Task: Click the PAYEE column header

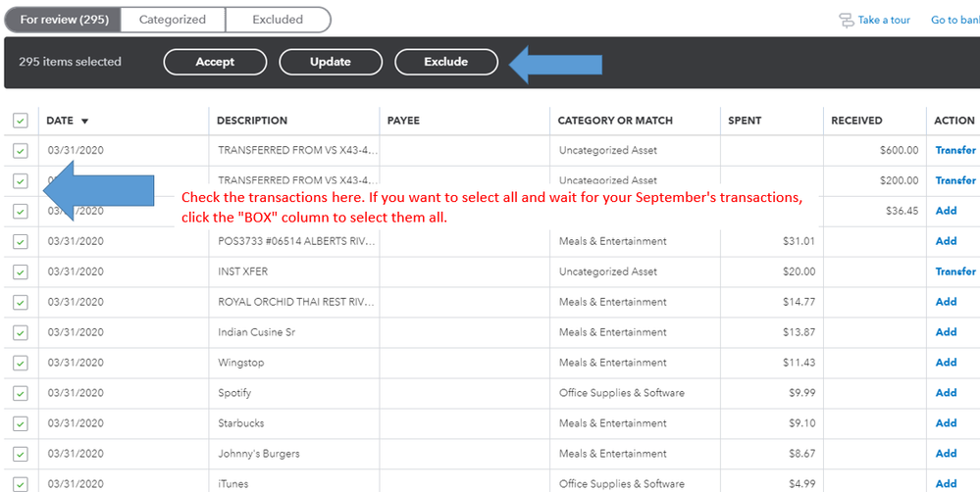Action: tap(403, 121)
